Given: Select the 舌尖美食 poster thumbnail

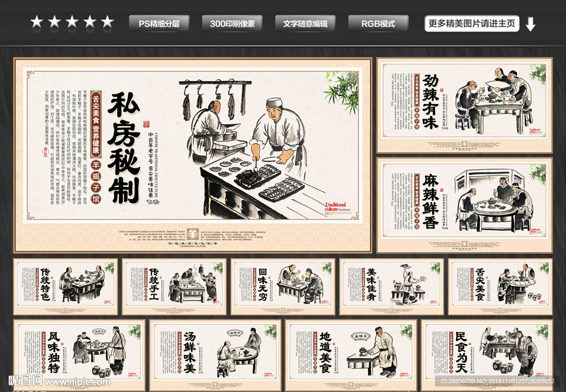Looking at the screenshot, I should coord(500,287).
